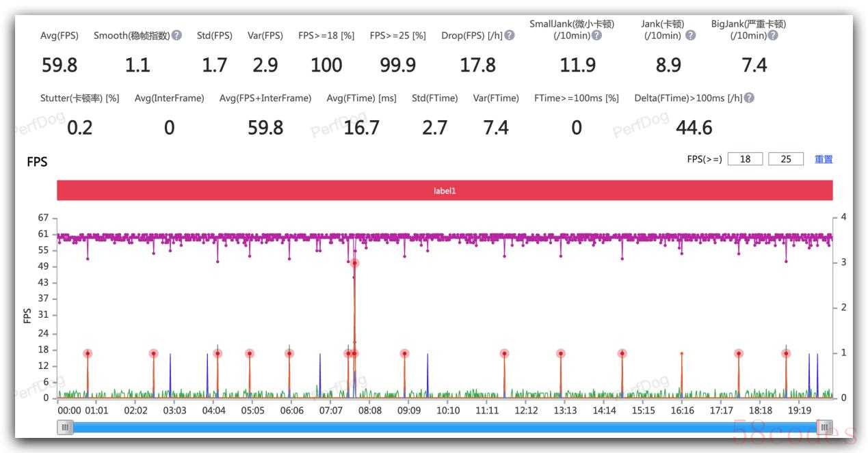The image size is (868, 453).
Task: Select the first jank marker before 01:01
Action: 88,353
